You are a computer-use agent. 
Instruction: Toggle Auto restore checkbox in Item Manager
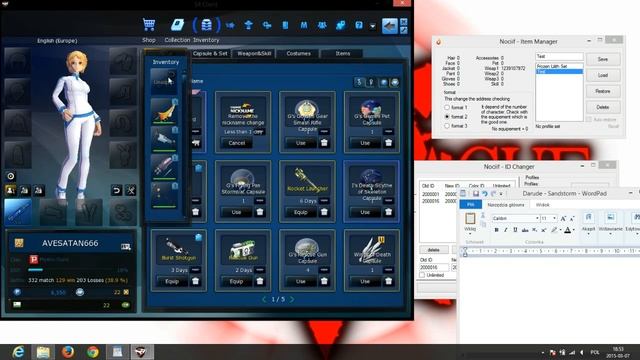click(589, 119)
